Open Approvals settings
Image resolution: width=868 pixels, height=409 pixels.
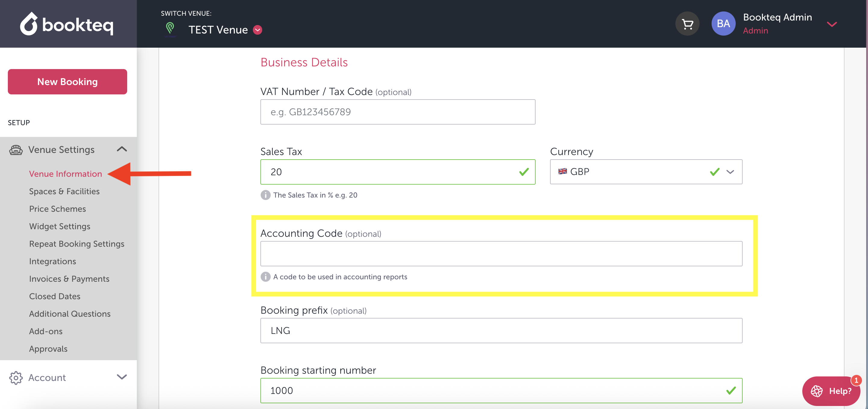click(x=48, y=349)
